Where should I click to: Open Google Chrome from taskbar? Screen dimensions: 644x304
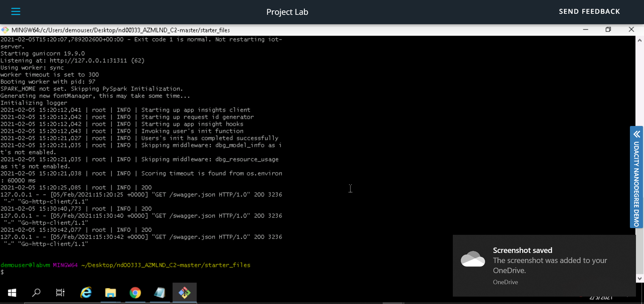click(135, 293)
